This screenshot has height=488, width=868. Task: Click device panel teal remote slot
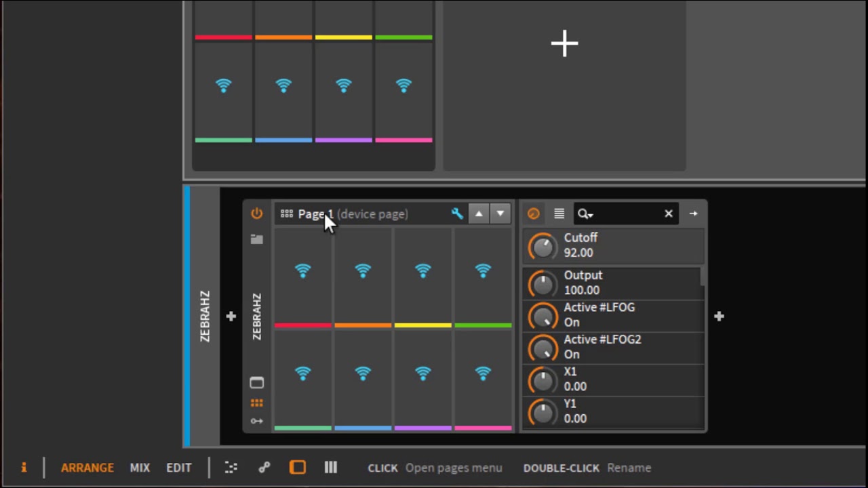(303, 380)
